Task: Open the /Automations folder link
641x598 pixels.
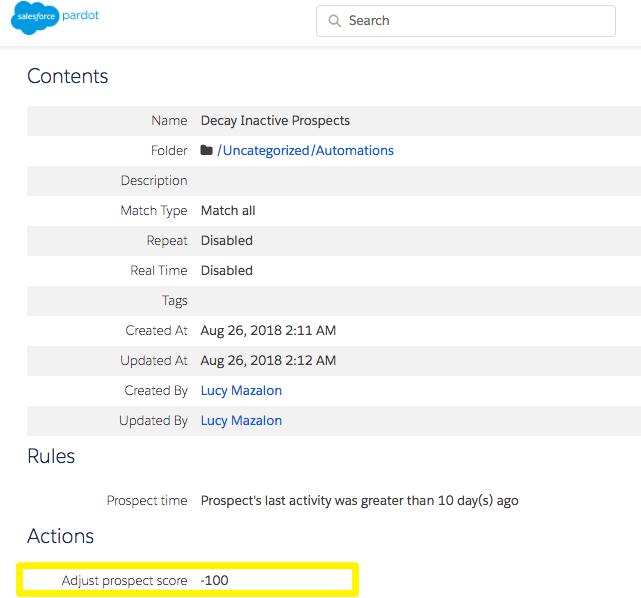Action: coord(352,150)
